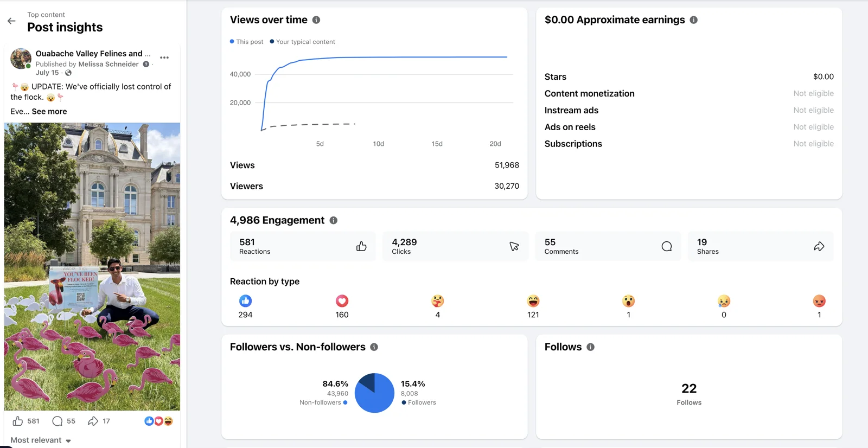Viewport: 868px width, 448px height.
Task: Click the Approximate earnings info icon
Action: (x=694, y=20)
